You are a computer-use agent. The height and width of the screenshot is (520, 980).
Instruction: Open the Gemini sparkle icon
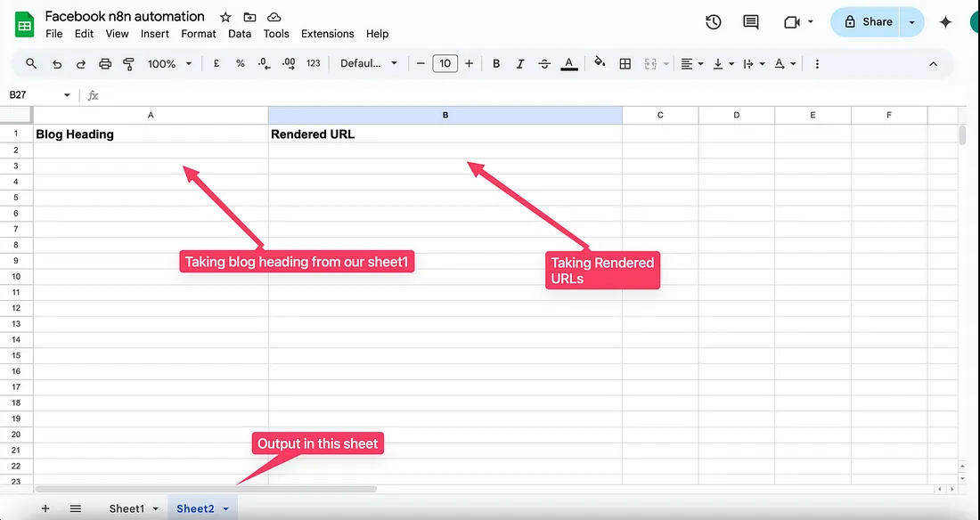coord(945,22)
